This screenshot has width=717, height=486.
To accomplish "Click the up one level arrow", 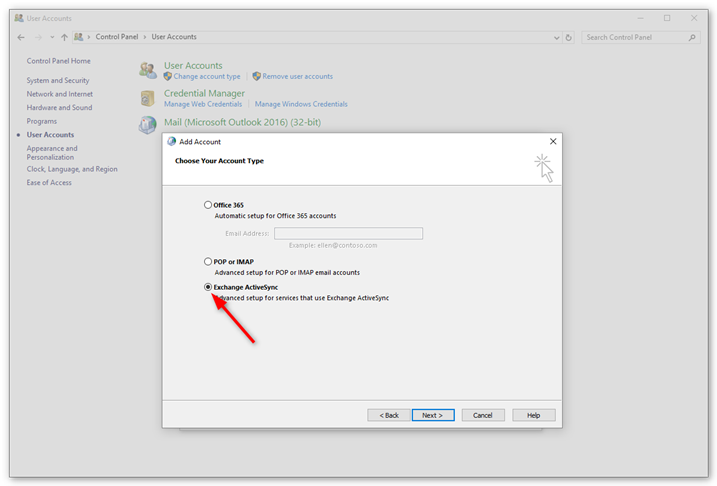I will click(64, 37).
